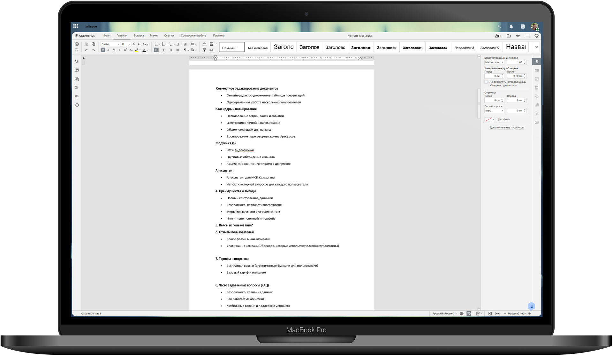Toggle Strikethrough formatting
Image resolution: width=613 pixels, height=364 pixels.
tap(120, 50)
